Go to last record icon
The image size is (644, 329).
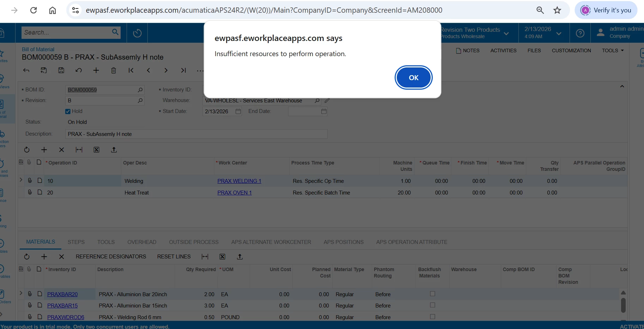183,70
